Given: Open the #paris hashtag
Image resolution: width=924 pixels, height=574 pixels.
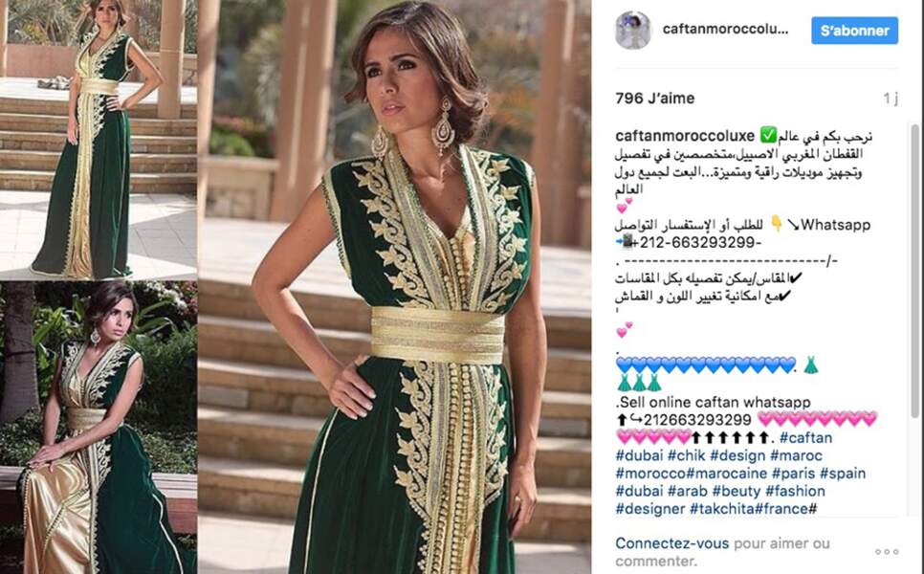Looking at the screenshot, I should [793, 474].
